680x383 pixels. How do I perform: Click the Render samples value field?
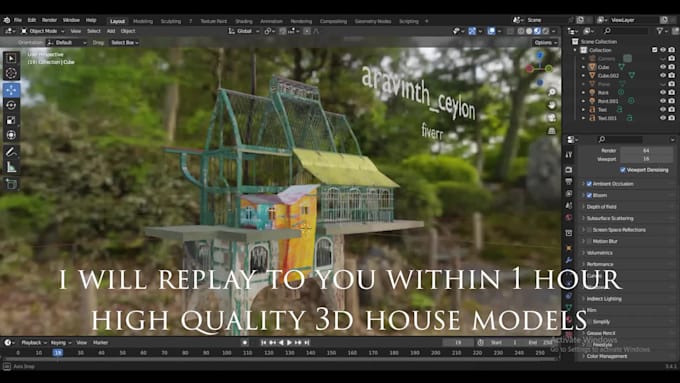point(646,151)
